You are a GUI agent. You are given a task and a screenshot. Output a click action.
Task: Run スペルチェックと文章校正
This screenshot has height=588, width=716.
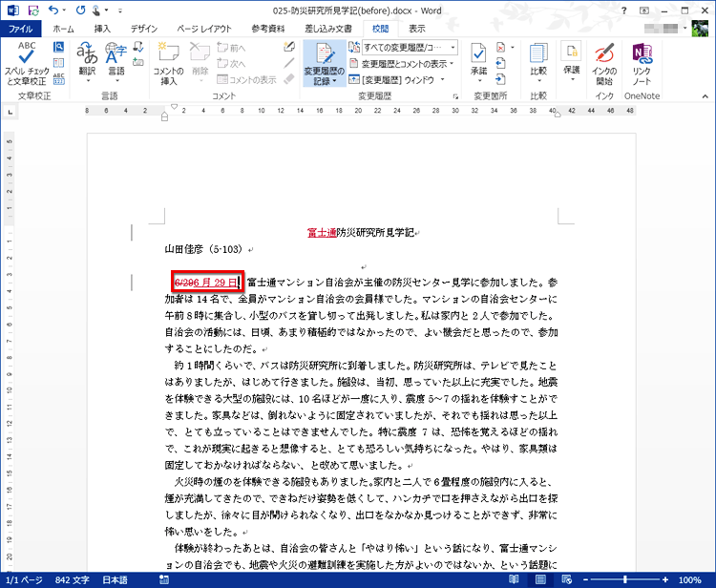[x=27, y=63]
